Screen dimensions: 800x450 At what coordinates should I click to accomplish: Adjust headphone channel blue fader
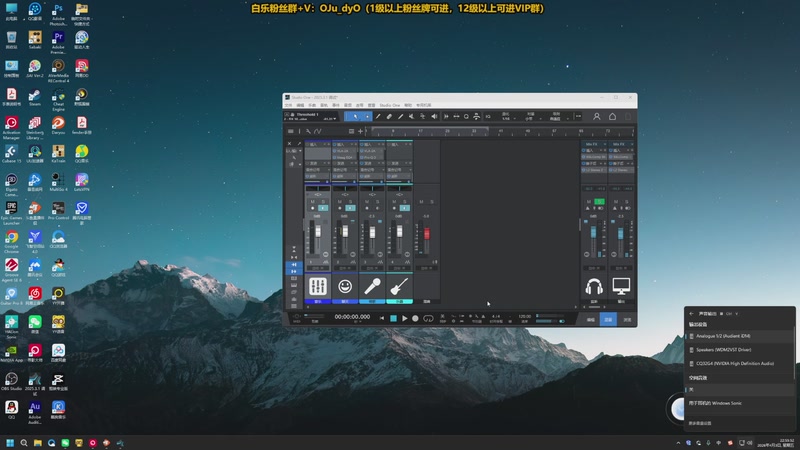tap(593, 233)
